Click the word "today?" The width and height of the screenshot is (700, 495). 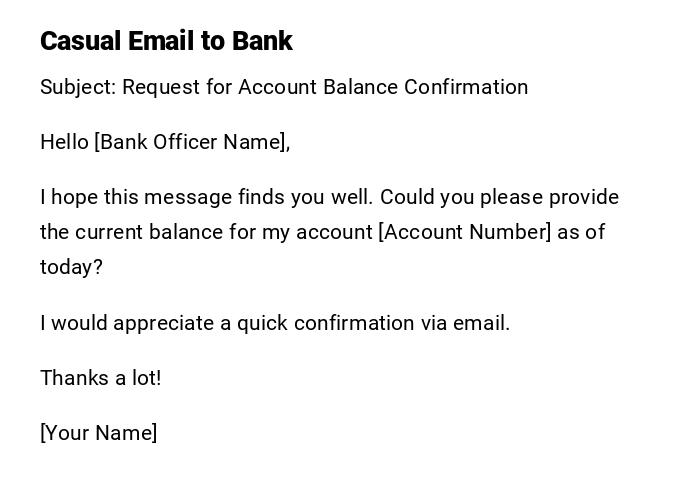[x=71, y=267]
